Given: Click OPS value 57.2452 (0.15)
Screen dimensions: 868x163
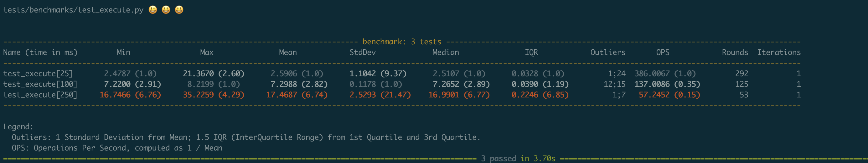Looking at the screenshot, I should (x=669, y=95).
